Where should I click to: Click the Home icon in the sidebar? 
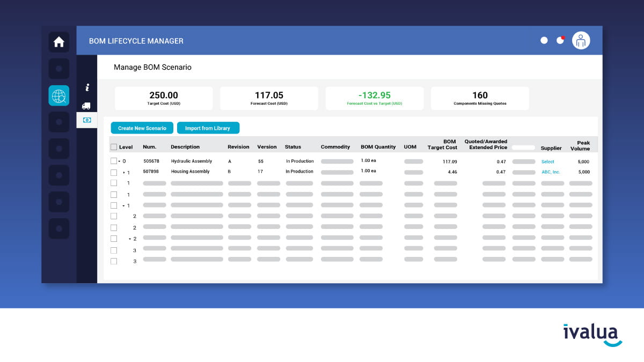coord(58,42)
